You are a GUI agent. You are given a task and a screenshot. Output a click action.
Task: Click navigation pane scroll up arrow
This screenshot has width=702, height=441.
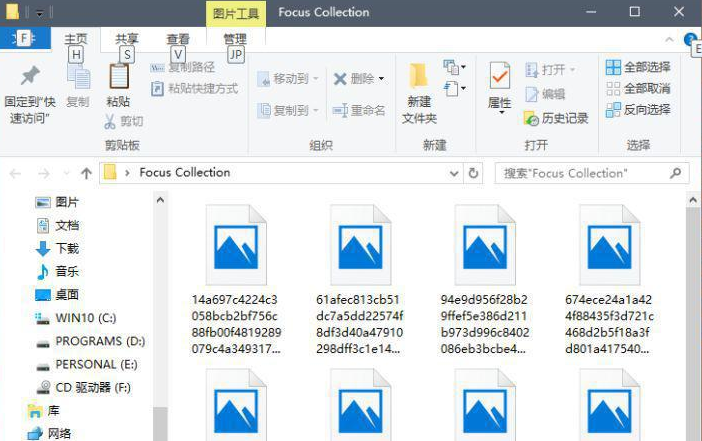point(160,200)
